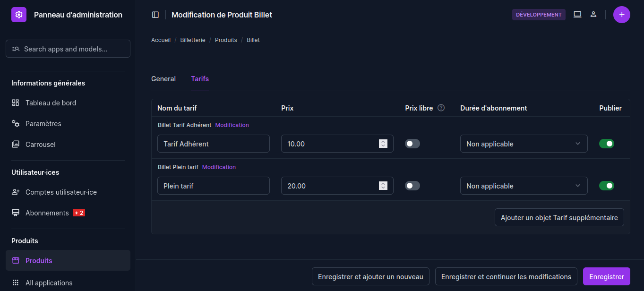Open the user account icon menu
The height and width of the screenshot is (291, 644).
click(x=593, y=15)
